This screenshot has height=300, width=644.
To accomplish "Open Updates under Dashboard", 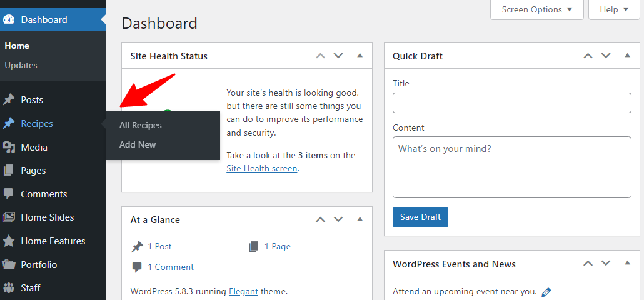I will [x=21, y=65].
